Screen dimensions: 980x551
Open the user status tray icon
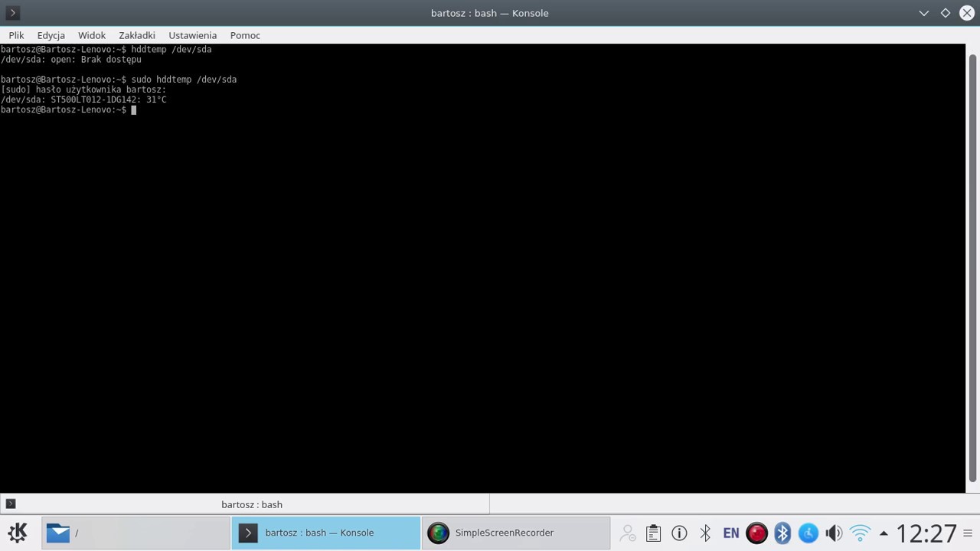[628, 533]
